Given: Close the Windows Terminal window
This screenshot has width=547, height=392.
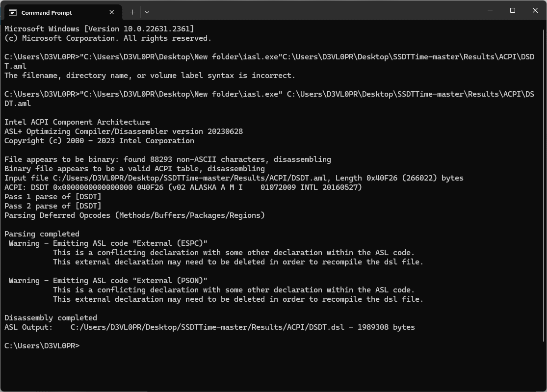Looking at the screenshot, I should pyautogui.click(x=535, y=10).
